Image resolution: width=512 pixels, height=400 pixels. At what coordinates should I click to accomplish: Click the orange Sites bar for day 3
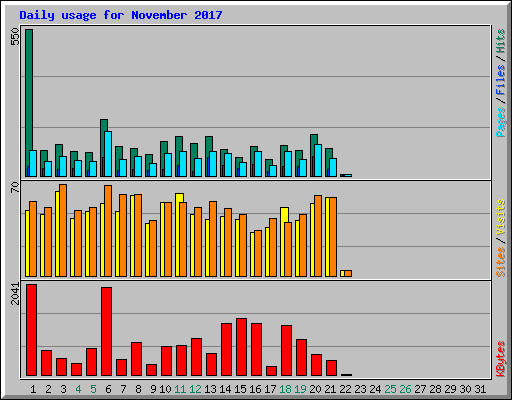pos(63,230)
